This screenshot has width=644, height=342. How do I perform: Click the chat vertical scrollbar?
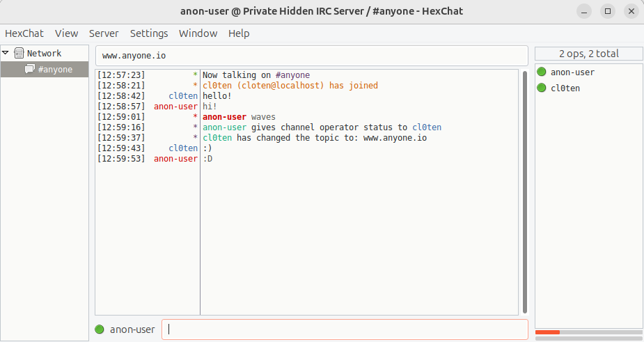[524, 192]
